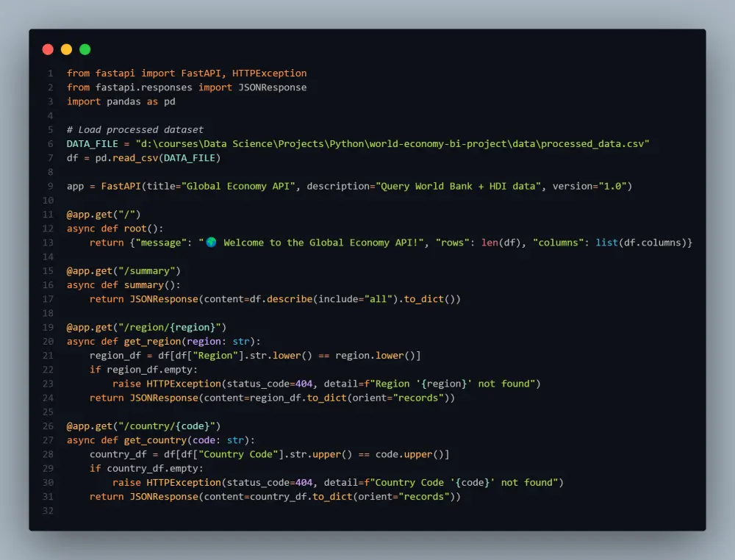Click the "Region '{region}' not found" string
Viewport: 735px width, 560px height.
(x=452, y=384)
